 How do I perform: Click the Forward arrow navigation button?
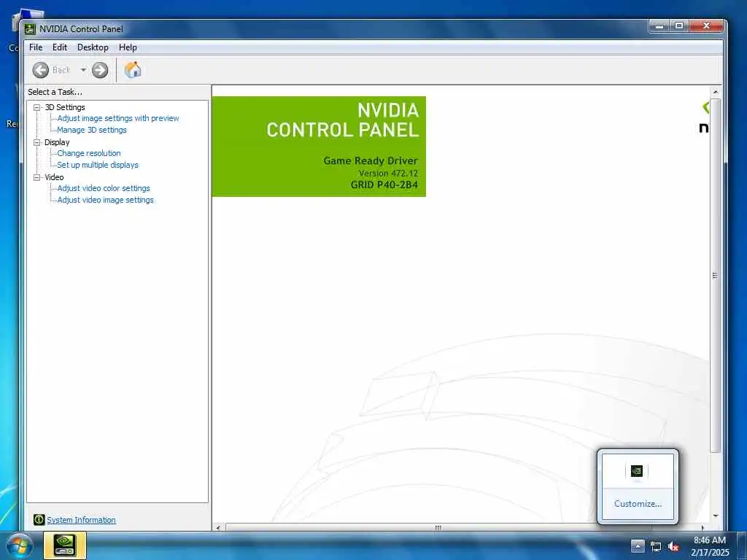pyautogui.click(x=99, y=70)
